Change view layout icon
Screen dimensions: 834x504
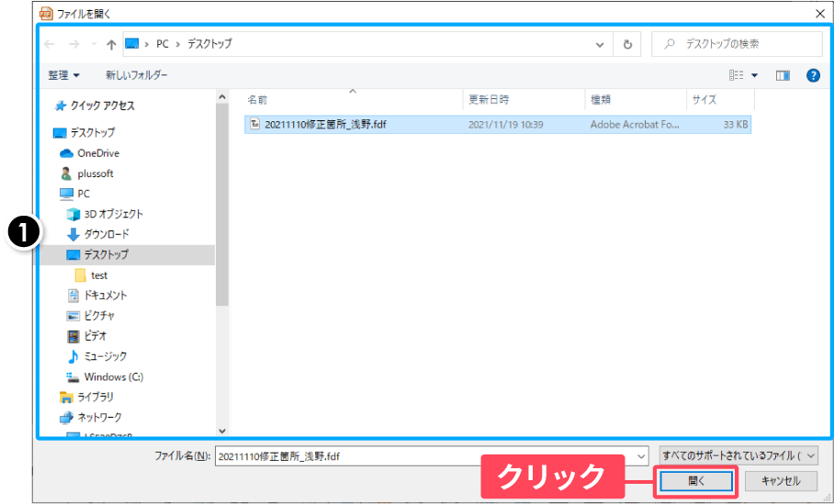736,75
